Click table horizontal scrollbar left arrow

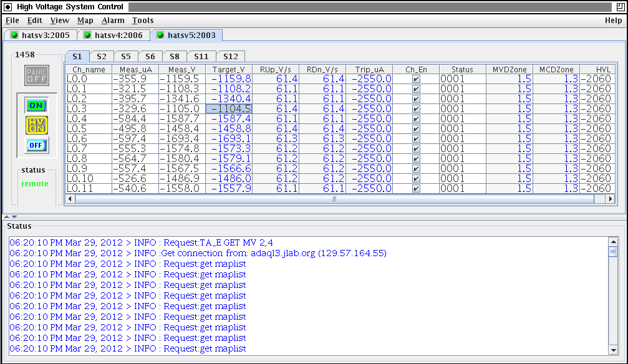(70, 199)
